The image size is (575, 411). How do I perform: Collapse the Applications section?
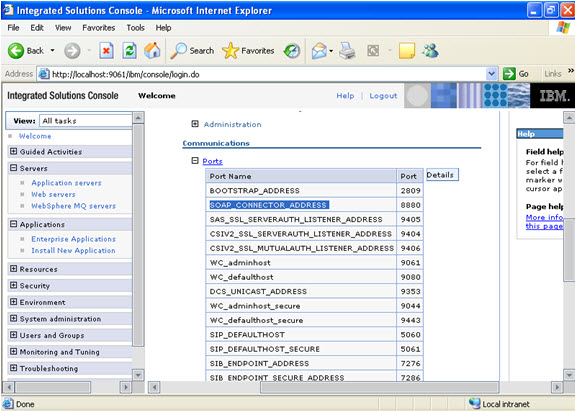pyautogui.click(x=14, y=224)
